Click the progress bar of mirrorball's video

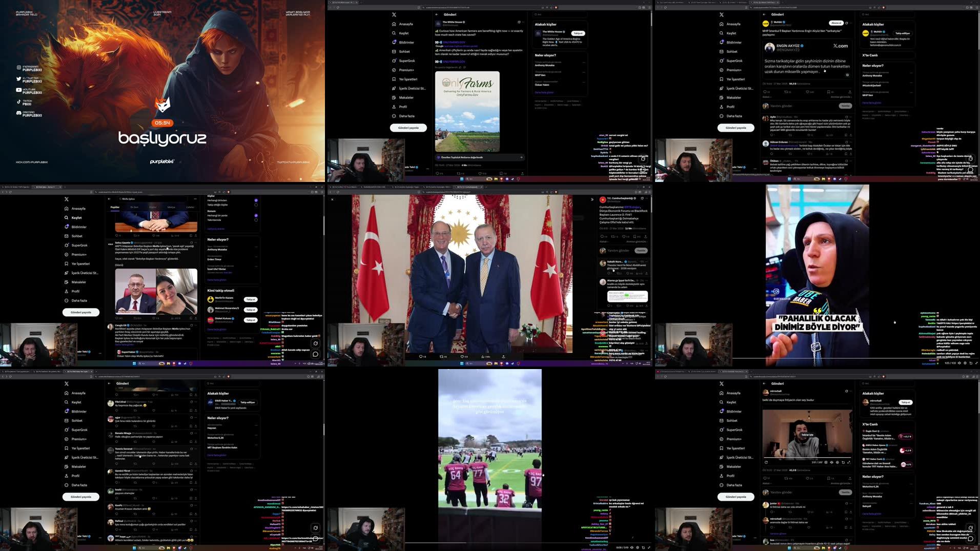[807, 457]
